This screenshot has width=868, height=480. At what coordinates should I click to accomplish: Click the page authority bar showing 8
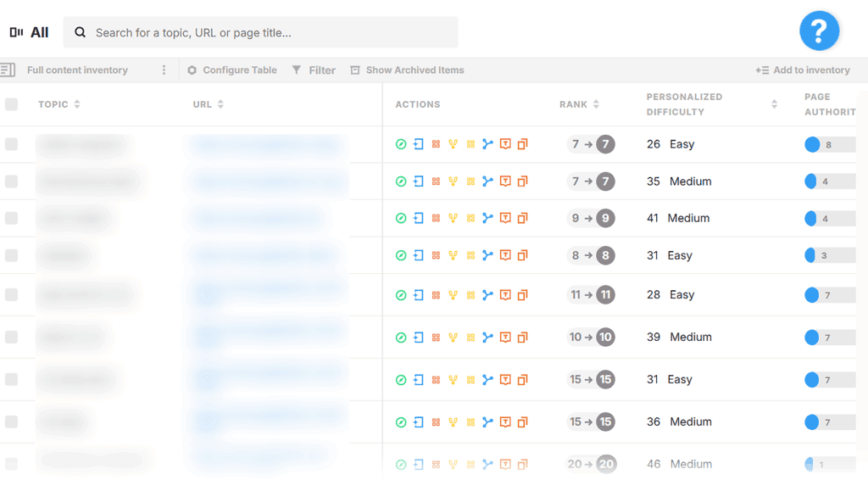pyautogui.click(x=830, y=144)
